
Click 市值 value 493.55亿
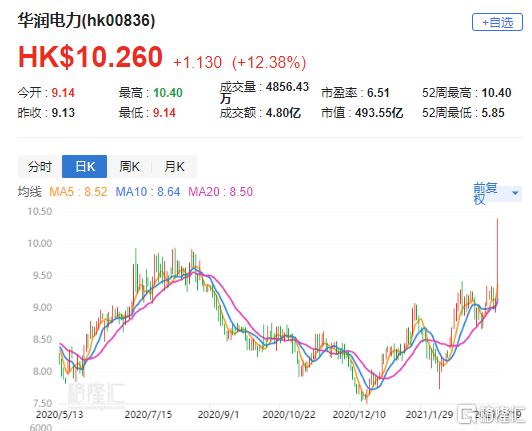379,113
